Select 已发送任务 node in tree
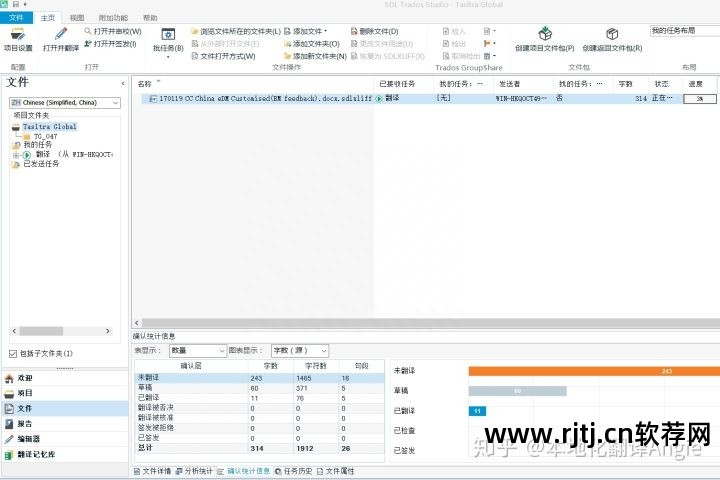This screenshot has height=480, width=720. pyautogui.click(x=41, y=164)
